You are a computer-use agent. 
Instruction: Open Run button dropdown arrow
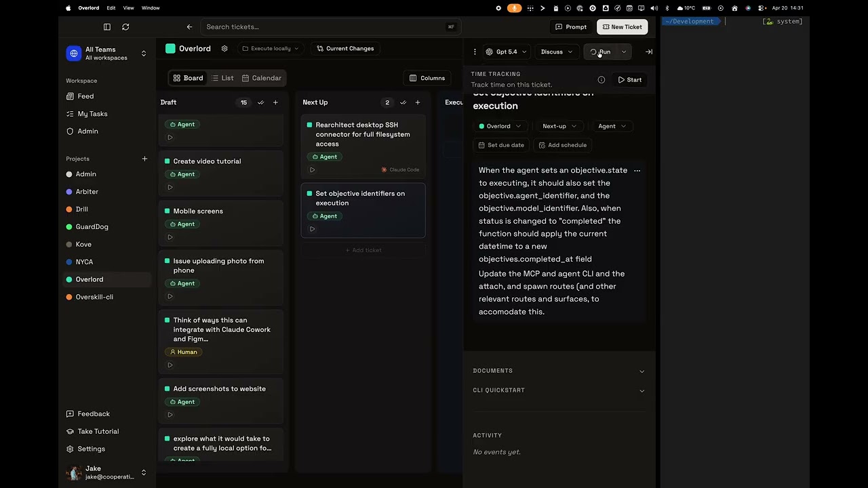click(624, 52)
